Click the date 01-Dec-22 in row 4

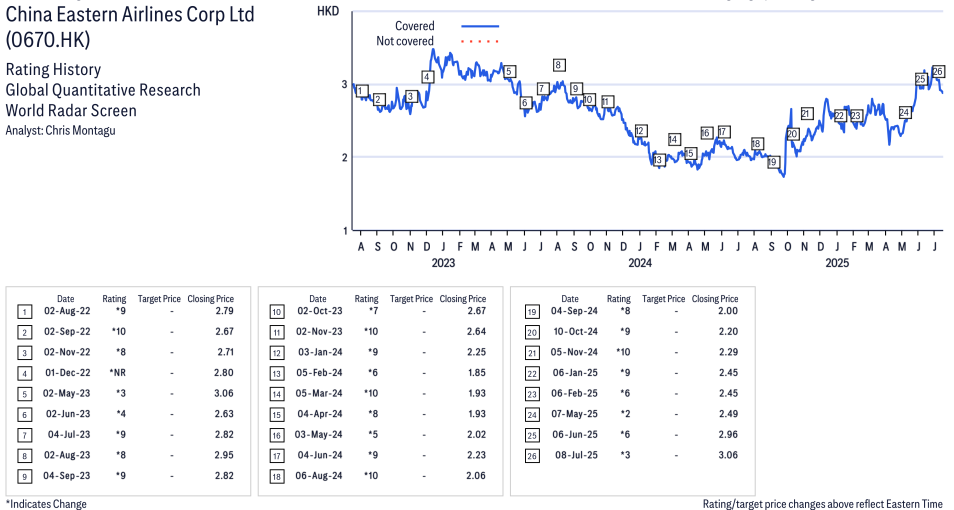(68, 372)
